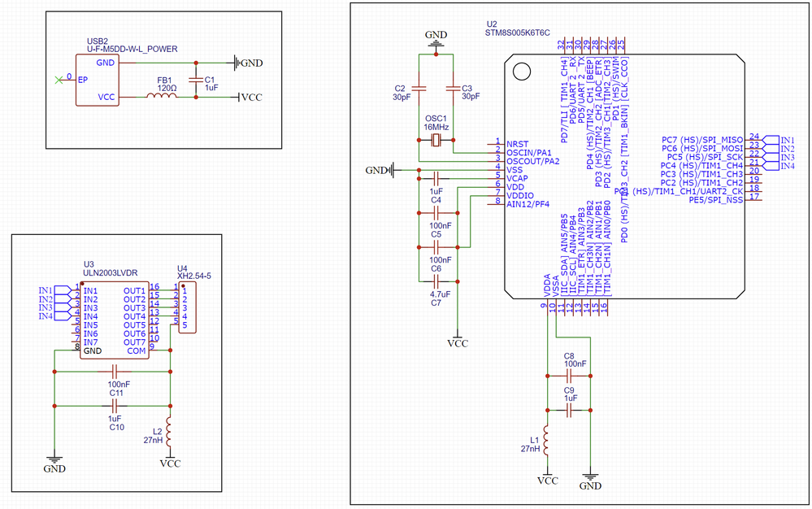Viewport: 812px width, 509px height.
Task: Click the ULN2003LVDR part name
Action: 111,273
